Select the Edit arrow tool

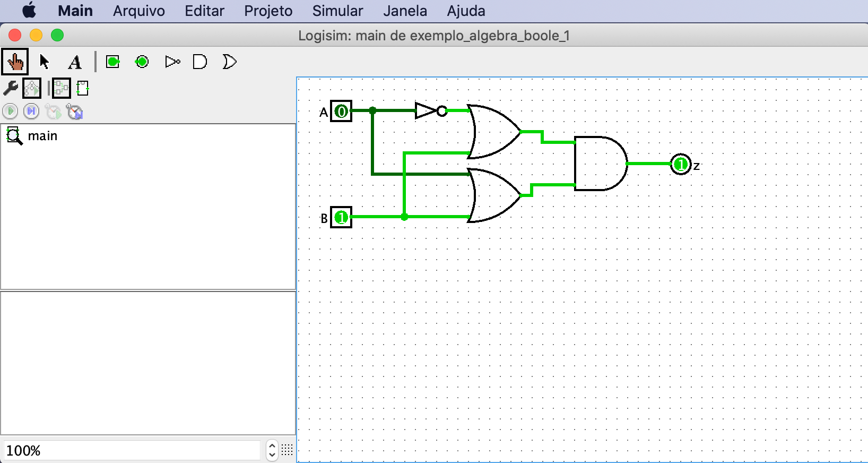[x=45, y=62]
